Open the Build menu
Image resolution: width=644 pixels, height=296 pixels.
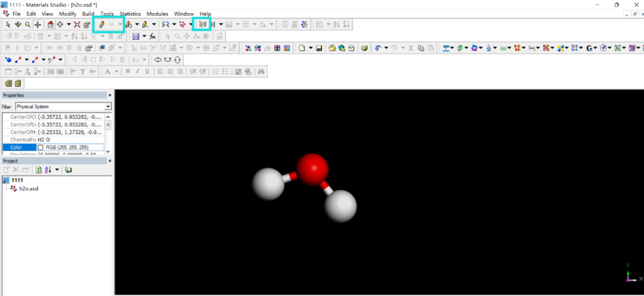click(88, 14)
